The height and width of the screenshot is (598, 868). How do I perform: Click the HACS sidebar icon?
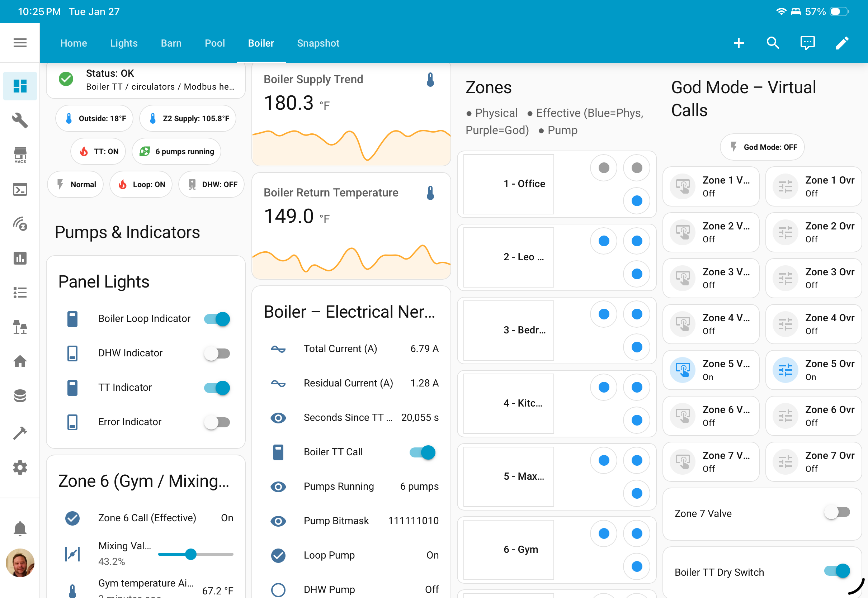point(20,155)
